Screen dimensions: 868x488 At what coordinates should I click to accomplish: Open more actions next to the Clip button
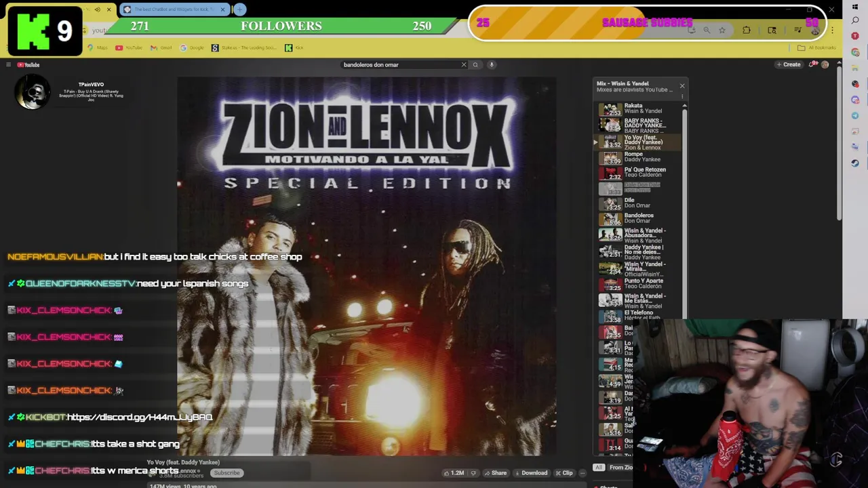[583, 473]
